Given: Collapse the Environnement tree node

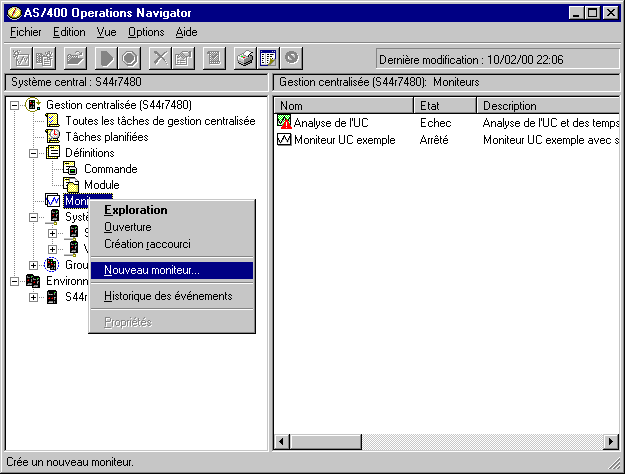Looking at the screenshot, I should 14,281.
